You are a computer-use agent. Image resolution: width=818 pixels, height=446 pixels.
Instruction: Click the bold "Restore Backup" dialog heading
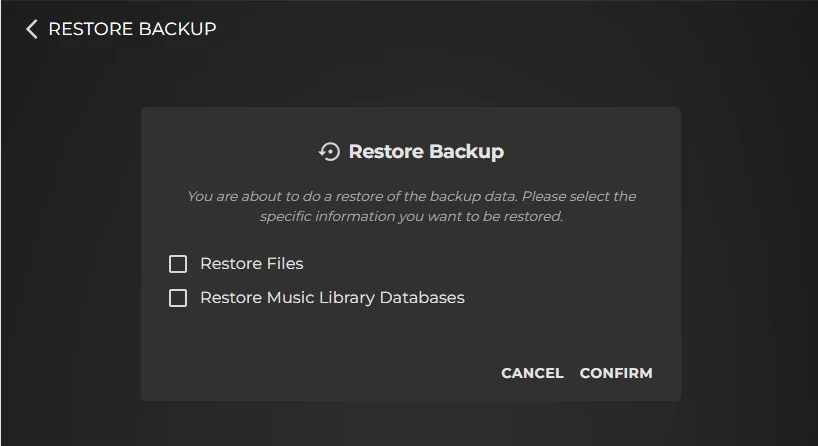pyautogui.click(x=425, y=152)
